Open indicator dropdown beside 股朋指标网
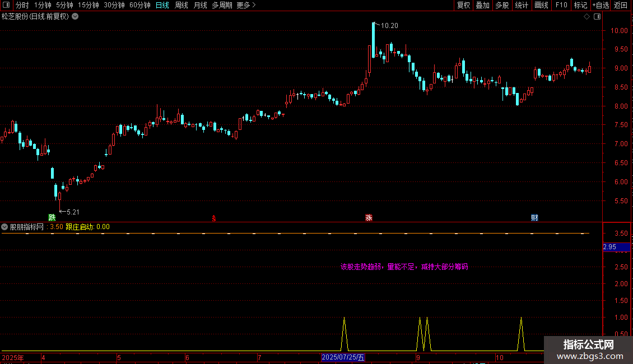633x364 pixels. (4, 227)
